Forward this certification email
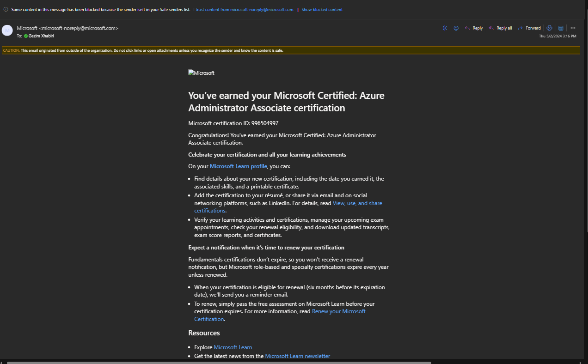 coord(529,28)
